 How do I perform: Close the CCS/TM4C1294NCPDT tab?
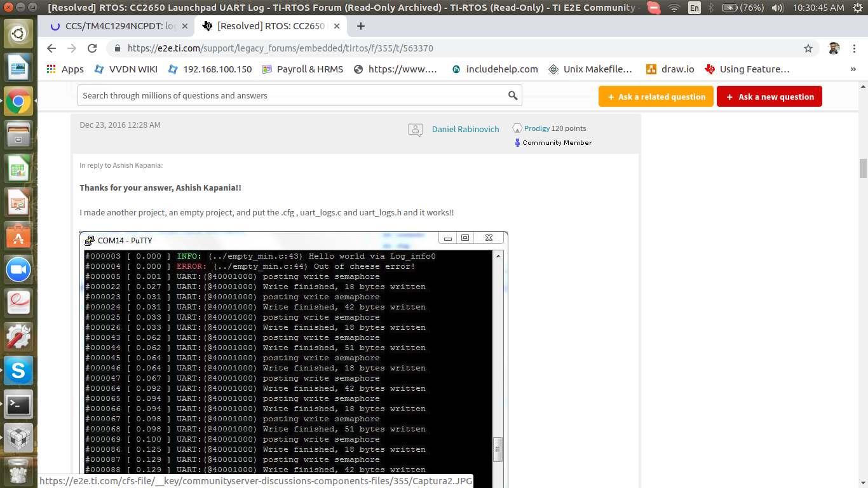pyautogui.click(x=185, y=26)
